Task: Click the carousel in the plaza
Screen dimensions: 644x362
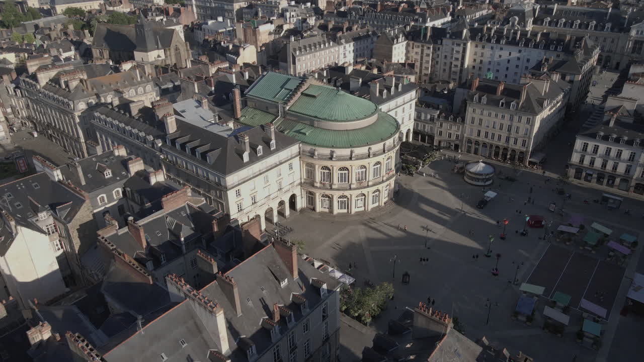Action: click(x=479, y=172)
